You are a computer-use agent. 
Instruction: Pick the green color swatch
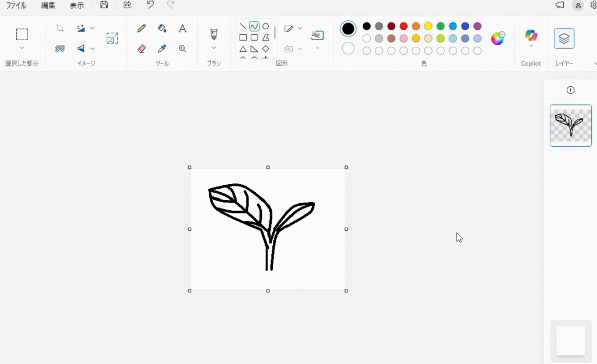(441, 26)
